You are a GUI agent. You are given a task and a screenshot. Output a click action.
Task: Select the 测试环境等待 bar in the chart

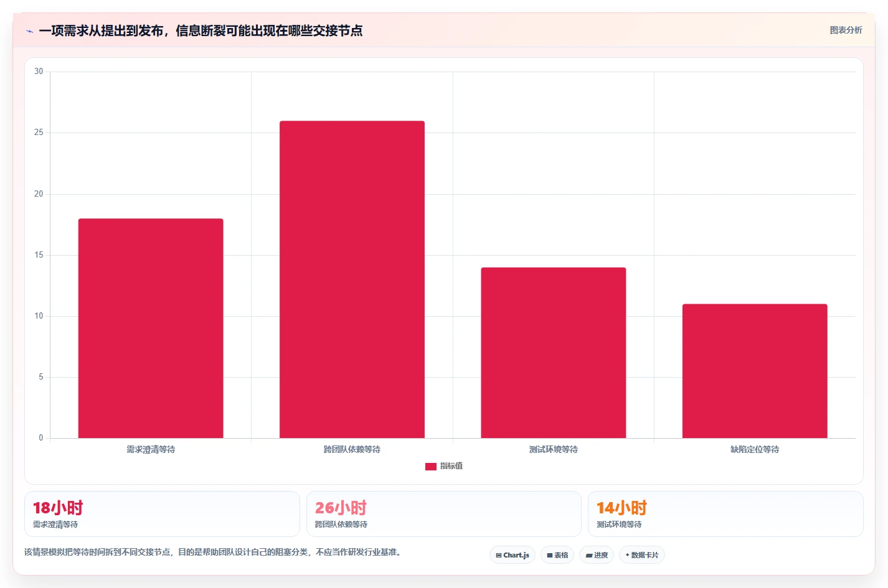(553, 353)
